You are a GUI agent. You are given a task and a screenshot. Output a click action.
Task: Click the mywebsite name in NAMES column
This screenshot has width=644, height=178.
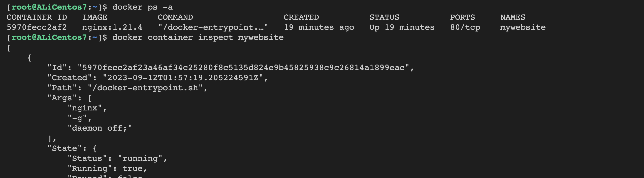[523, 27]
